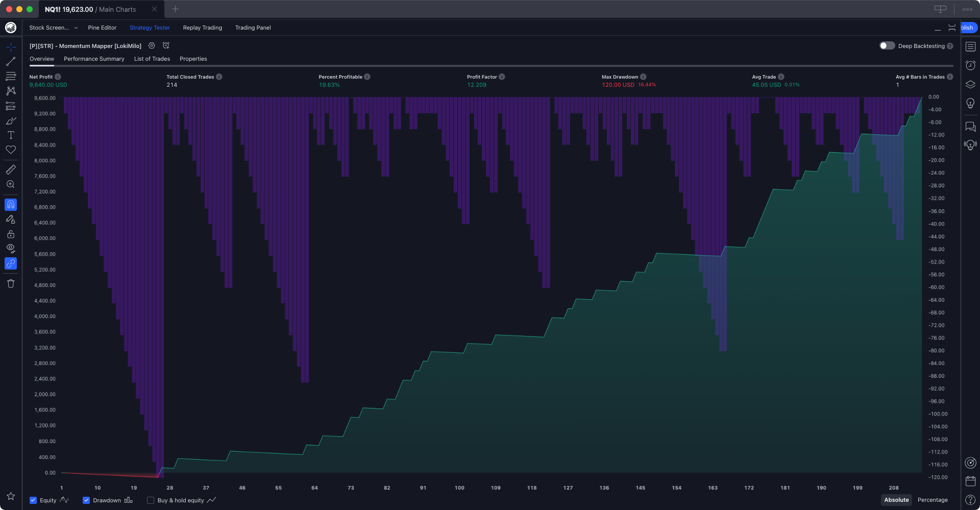Open the alerts clock panel
This screenshot has width=980, height=510.
pyautogui.click(x=970, y=65)
